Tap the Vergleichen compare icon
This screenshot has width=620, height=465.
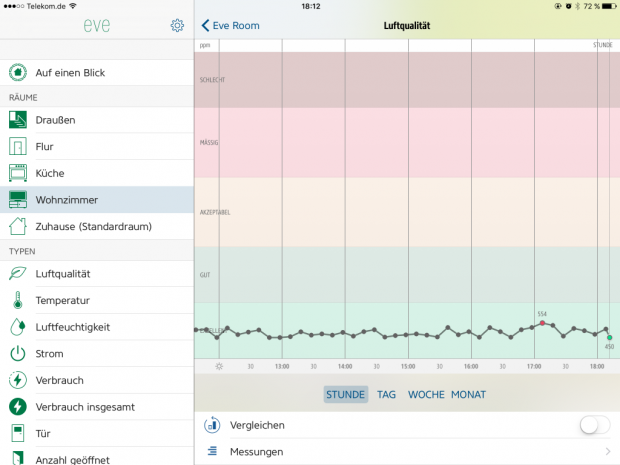212,425
